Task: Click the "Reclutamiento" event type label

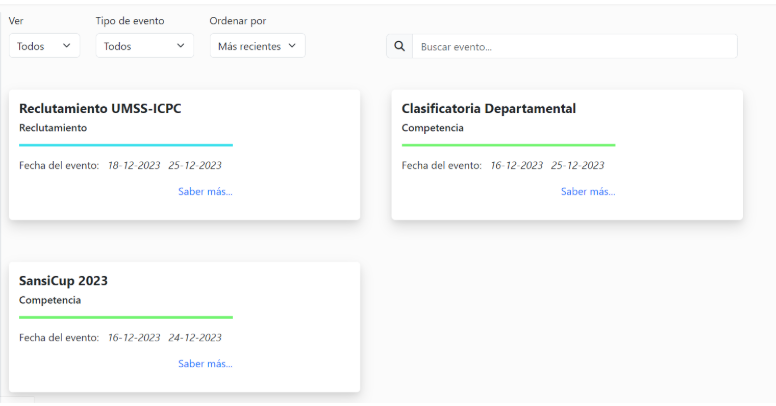Action: click(x=53, y=128)
